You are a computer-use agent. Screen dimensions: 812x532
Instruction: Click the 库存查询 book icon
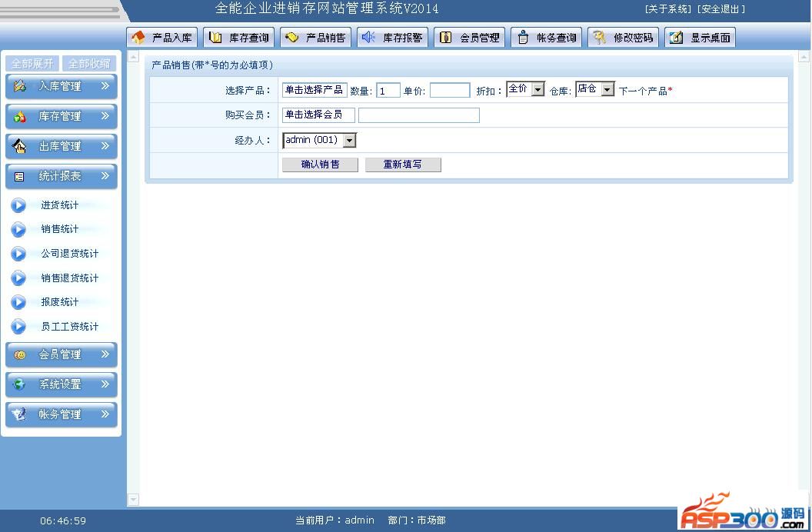coord(215,37)
